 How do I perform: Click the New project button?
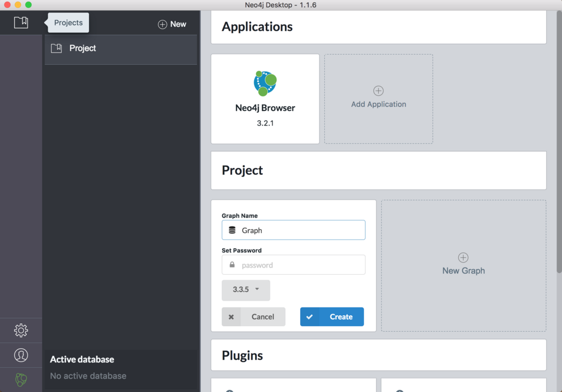172,24
